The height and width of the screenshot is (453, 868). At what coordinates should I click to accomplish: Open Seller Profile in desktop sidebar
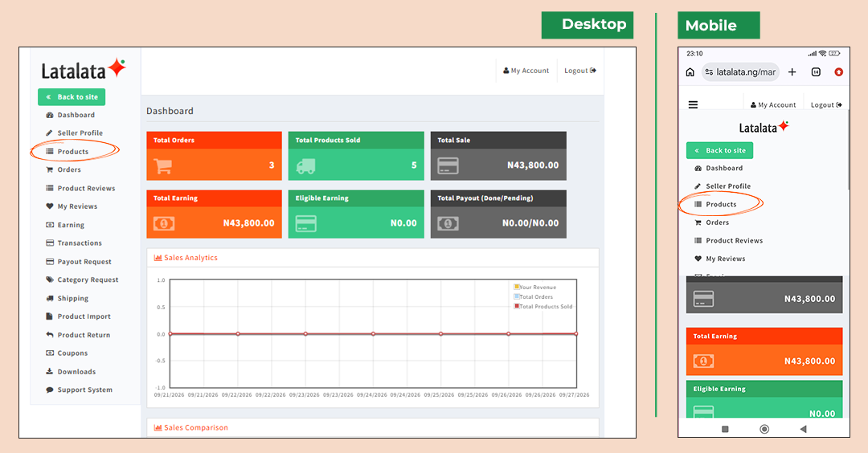[74, 133]
